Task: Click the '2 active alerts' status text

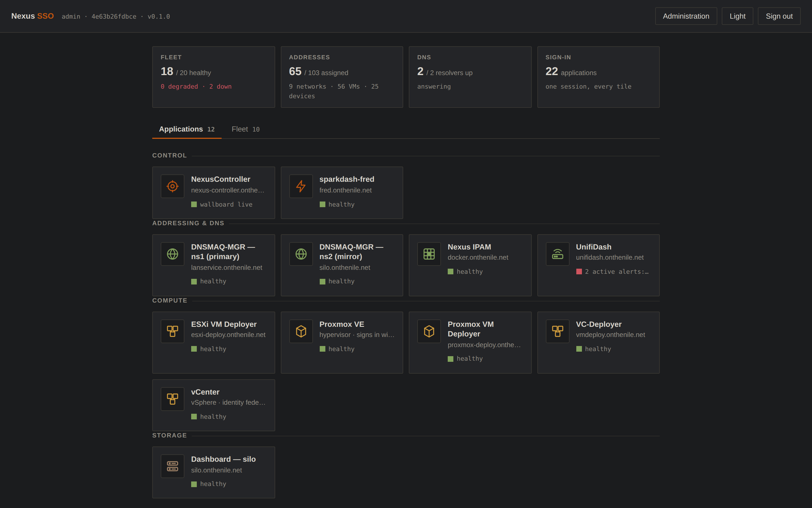Action: pyautogui.click(x=617, y=271)
